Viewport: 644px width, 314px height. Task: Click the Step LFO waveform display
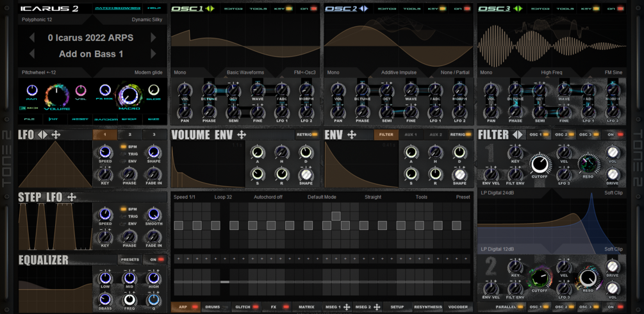click(x=55, y=226)
